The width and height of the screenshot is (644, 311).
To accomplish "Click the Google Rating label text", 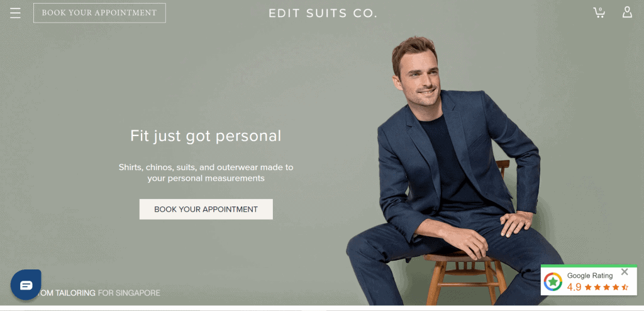I will coord(590,276).
